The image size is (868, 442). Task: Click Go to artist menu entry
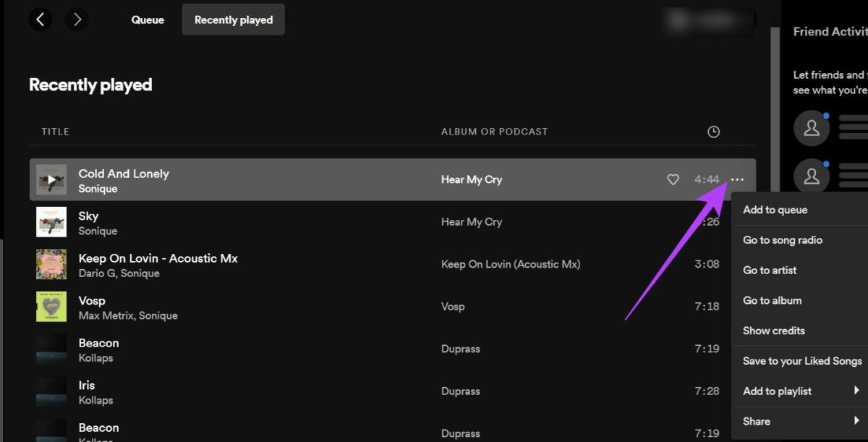pyautogui.click(x=770, y=271)
